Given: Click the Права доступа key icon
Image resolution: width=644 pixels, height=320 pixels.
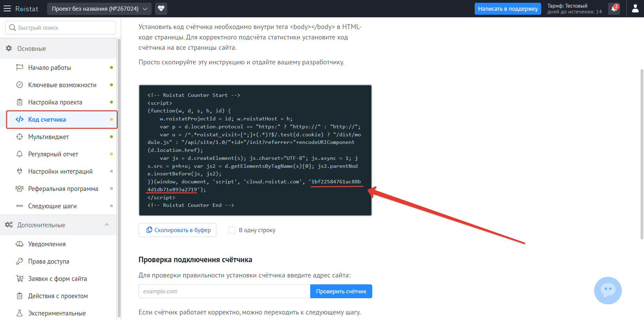Looking at the screenshot, I should pos(20,261).
